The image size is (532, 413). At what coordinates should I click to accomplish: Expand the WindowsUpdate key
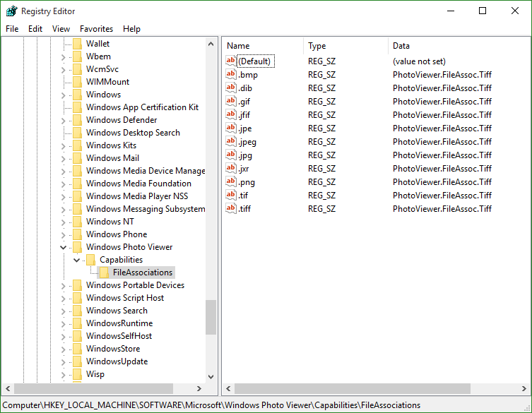click(64, 361)
